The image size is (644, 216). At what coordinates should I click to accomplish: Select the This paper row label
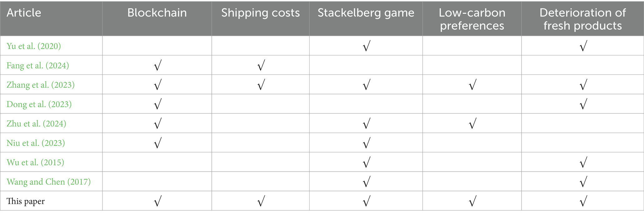pyautogui.click(x=26, y=201)
